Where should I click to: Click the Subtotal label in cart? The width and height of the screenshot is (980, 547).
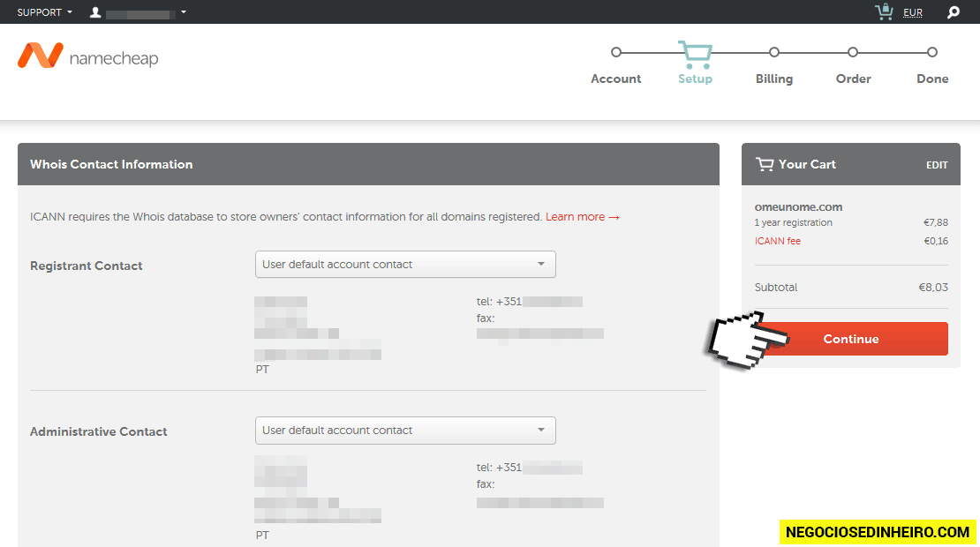[x=776, y=288]
